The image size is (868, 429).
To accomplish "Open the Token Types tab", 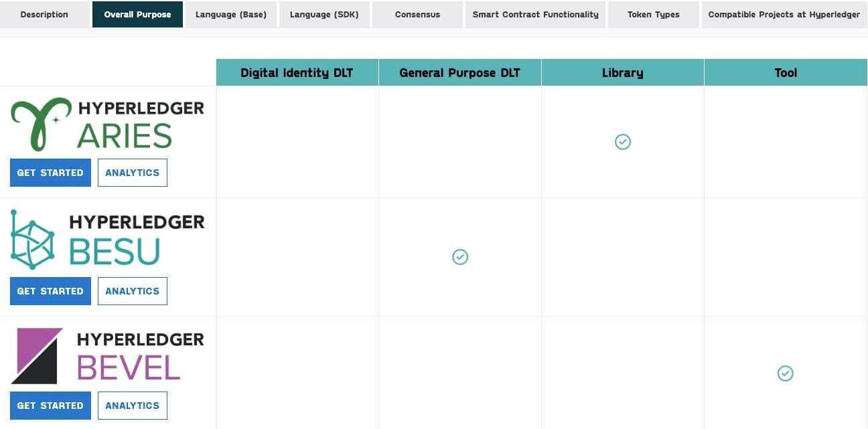I will pyautogui.click(x=654, y=14).
